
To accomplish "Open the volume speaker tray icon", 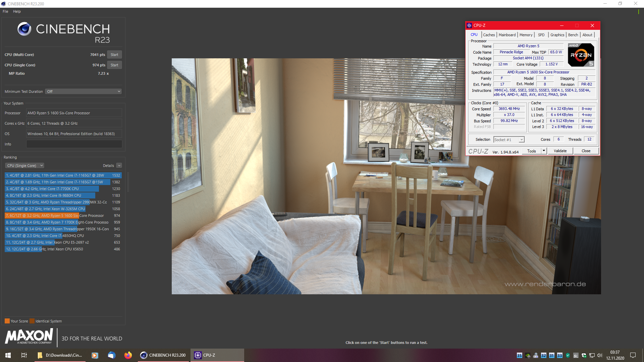I will click(x=600, y=356).
